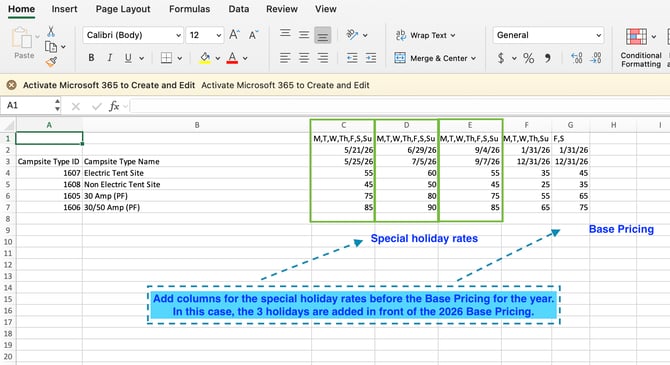Click Wrap Text button
This screenshot has width=670, height=365.
click(x=426, y=35)
